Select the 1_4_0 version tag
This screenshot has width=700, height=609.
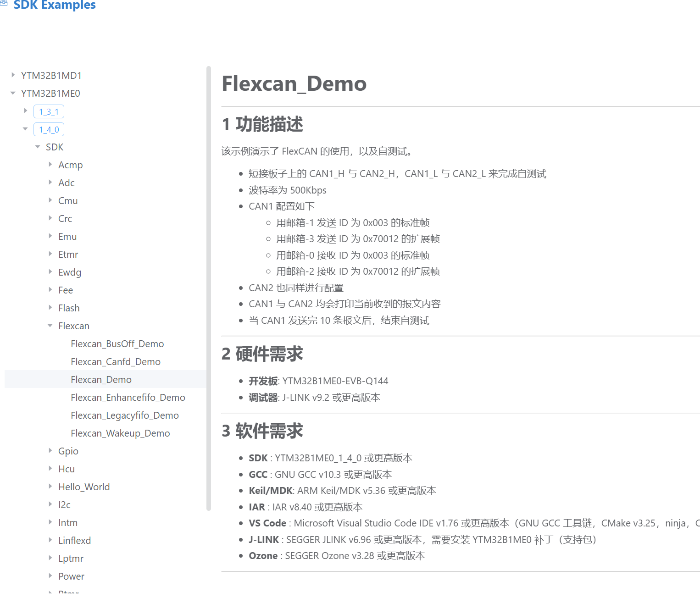click(x=49, y=129)
